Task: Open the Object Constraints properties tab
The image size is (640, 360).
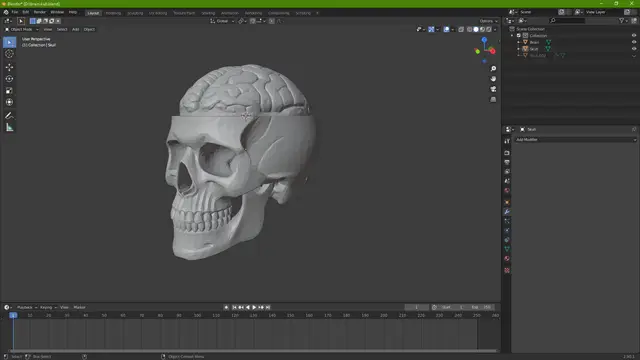Action: click(x=507, y=240)
